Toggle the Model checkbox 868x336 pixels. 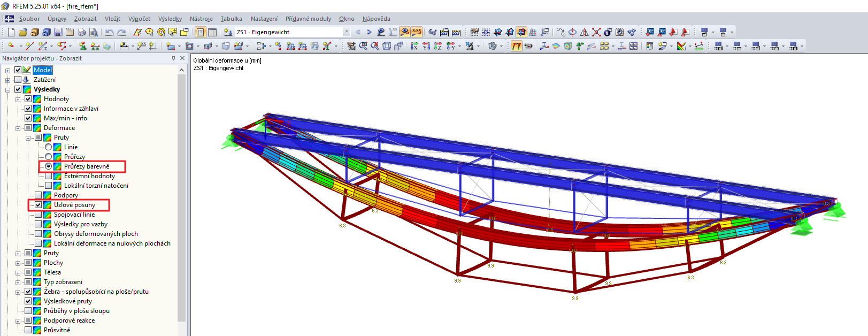coord(18,70)
